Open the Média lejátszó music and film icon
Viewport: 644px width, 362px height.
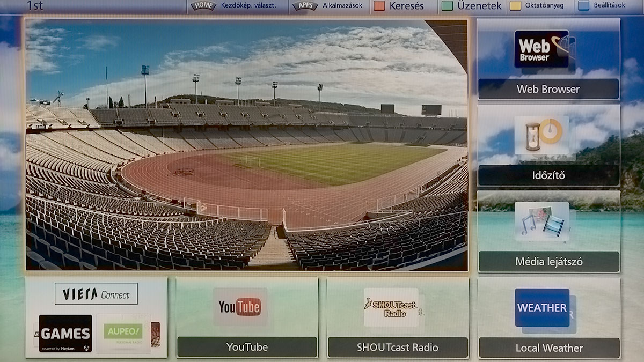click(542, 221)
